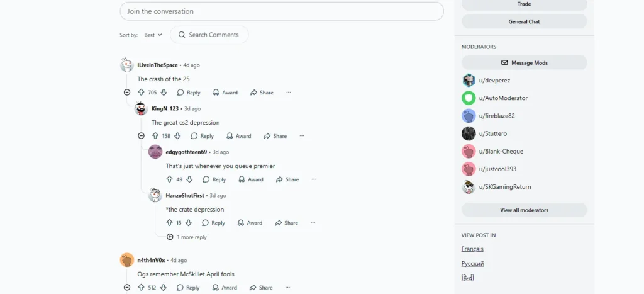This screenshot has width=644, height=294.
Task: Open options menu on HanzoShotFirst's comment
Action: [x=313, y=223]
